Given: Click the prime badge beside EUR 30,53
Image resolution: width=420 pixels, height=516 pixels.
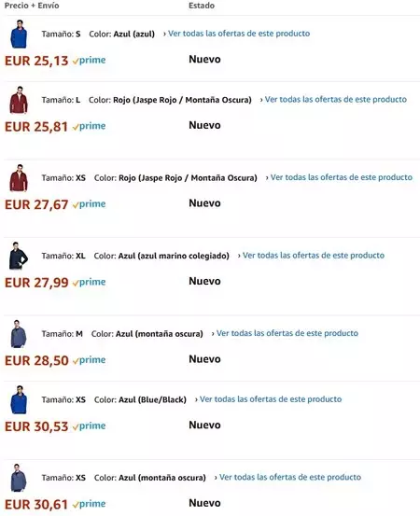Looking at the screenshot, I should tap(90, 425).
